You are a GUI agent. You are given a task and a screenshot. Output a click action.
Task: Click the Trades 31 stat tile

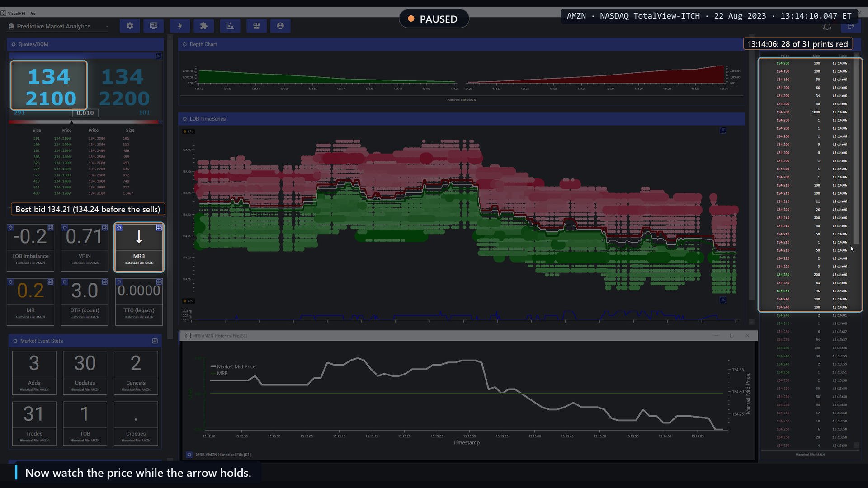(34, 423)
